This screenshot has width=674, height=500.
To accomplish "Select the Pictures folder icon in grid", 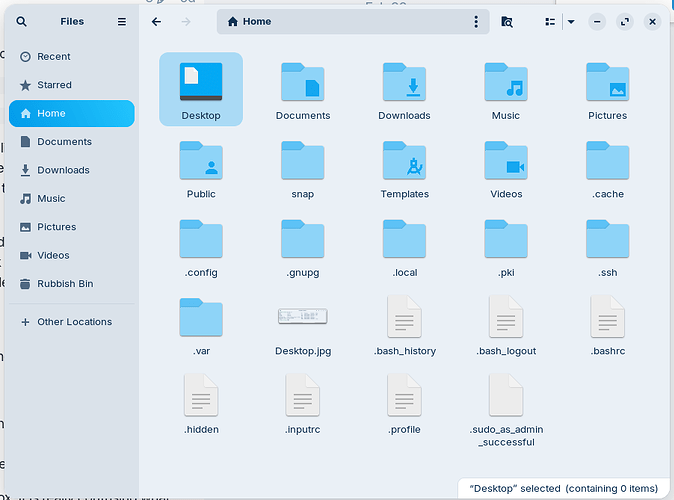I will 607,82.
